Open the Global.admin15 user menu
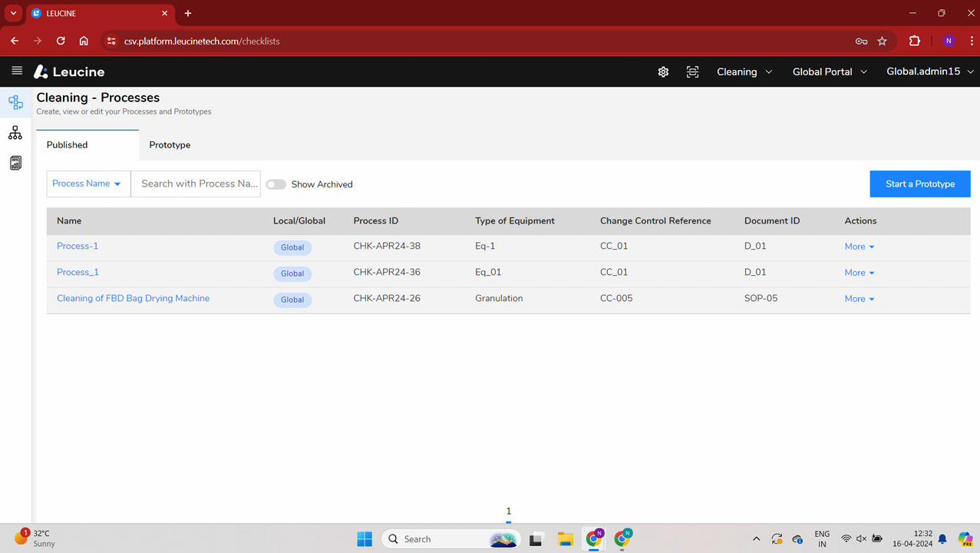This screenshot has height=553, width=980. point(930,71)
